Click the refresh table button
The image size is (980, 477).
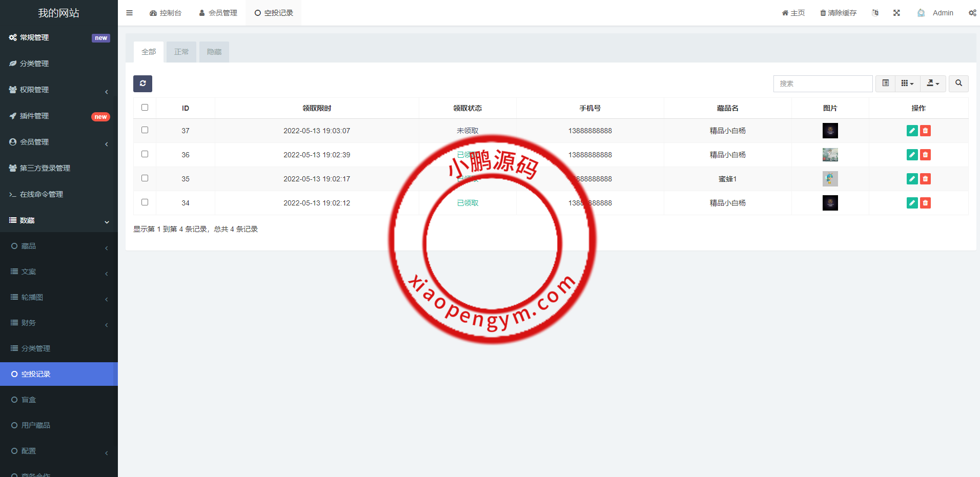pyautogui.click(x=142, y=84)
